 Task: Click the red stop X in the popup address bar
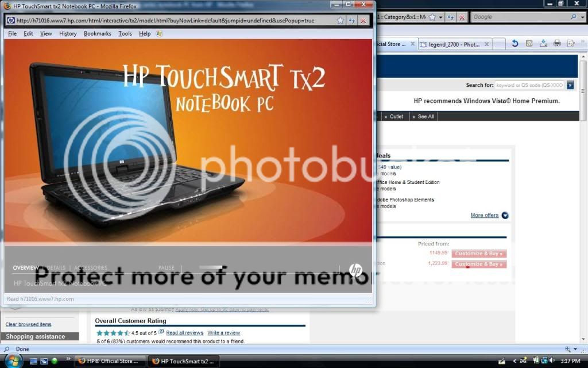(x=363, y=21)
